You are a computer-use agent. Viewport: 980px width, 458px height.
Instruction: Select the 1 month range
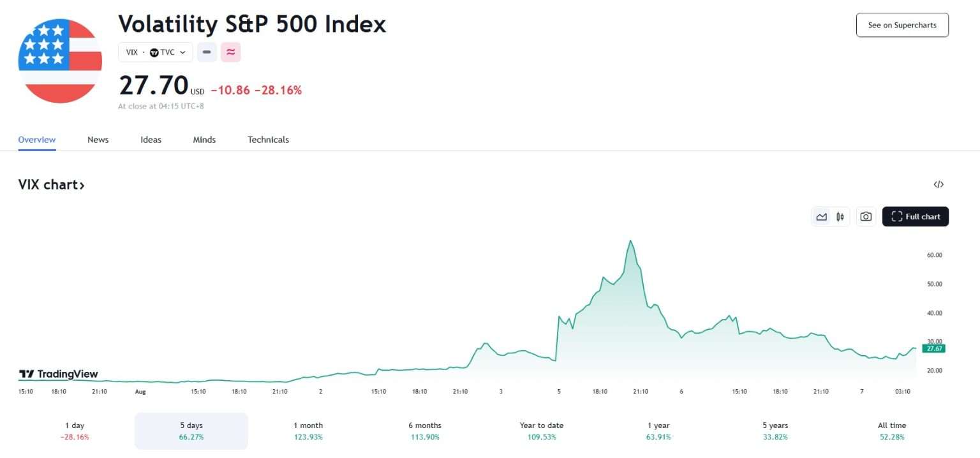pos(308,431)
